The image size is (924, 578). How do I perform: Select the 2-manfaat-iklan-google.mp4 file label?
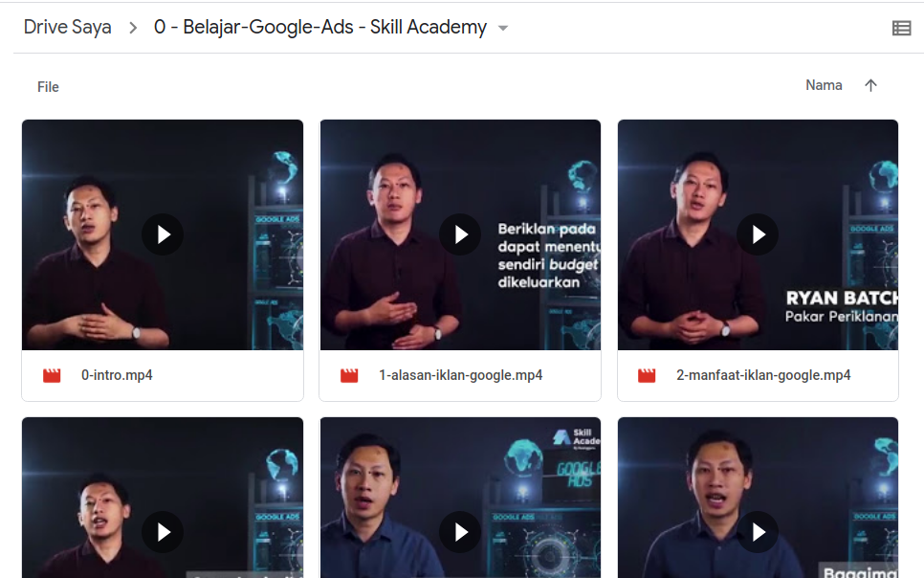tap(763, 375)
